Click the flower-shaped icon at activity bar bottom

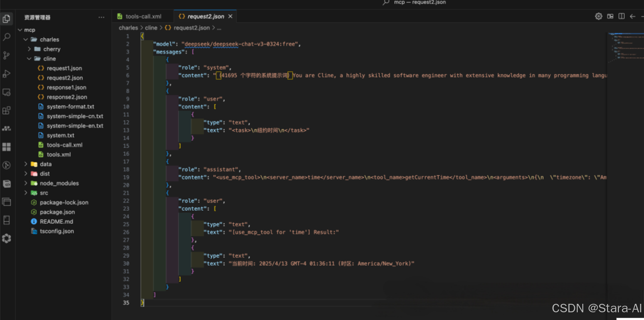pos(7,238)
